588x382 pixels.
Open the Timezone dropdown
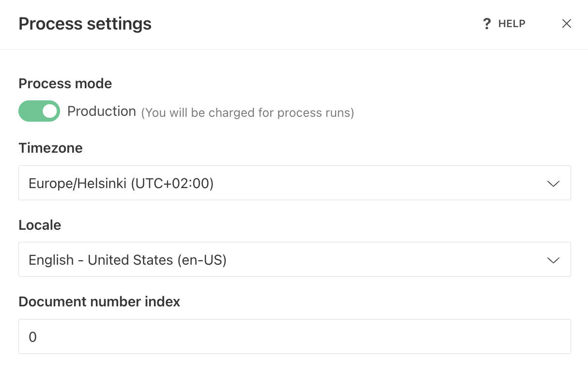(x=294, y=183)
